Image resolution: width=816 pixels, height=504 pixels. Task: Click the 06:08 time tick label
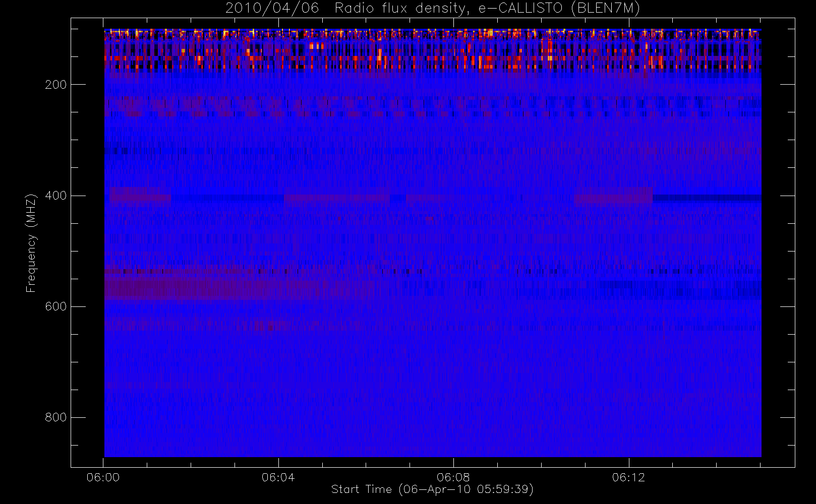[x=453, y=477]
